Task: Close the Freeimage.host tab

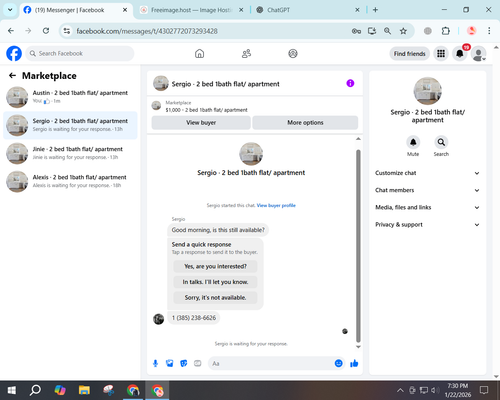Action: coord(241,10)
